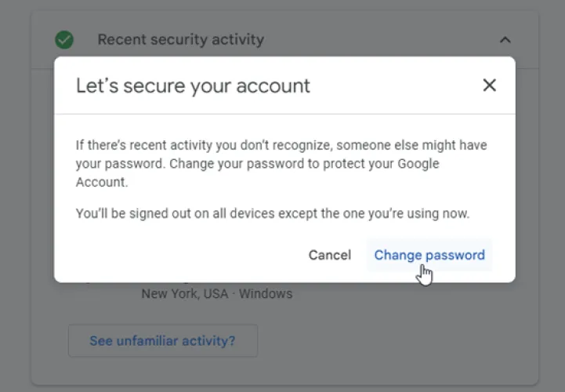Click dimmed header space right of Recent security activity
This screenshot has width=565, height=392.
point(376,39)
